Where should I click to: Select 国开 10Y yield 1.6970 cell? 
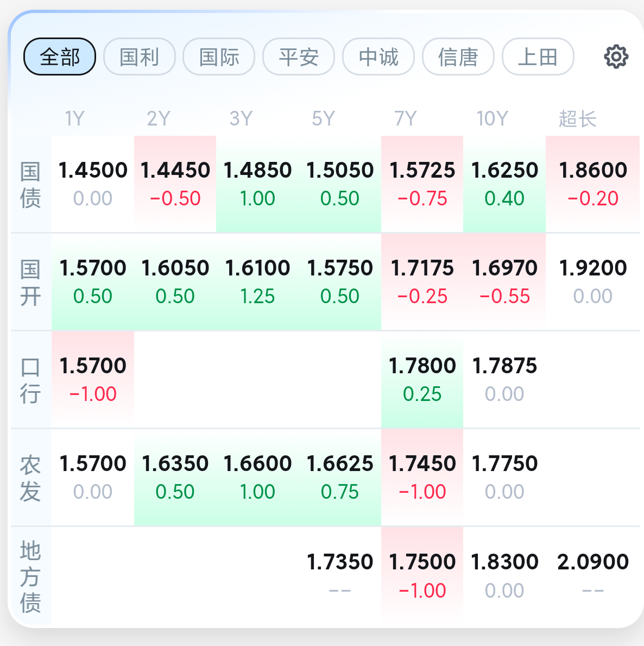click(x=504, y=282)
